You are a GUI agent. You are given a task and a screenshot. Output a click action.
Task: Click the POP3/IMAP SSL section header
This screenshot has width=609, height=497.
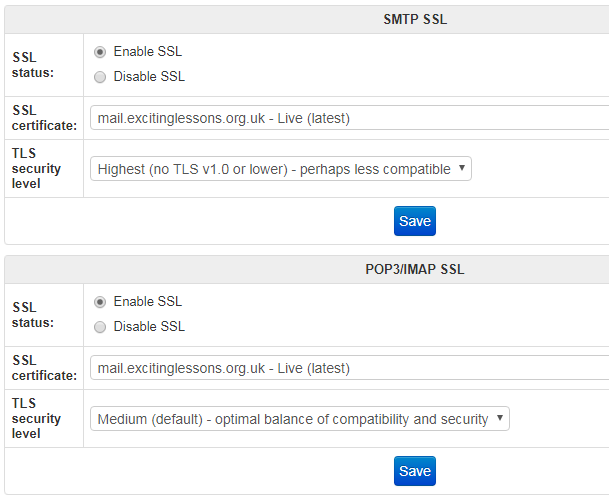[x=415, y=269]
